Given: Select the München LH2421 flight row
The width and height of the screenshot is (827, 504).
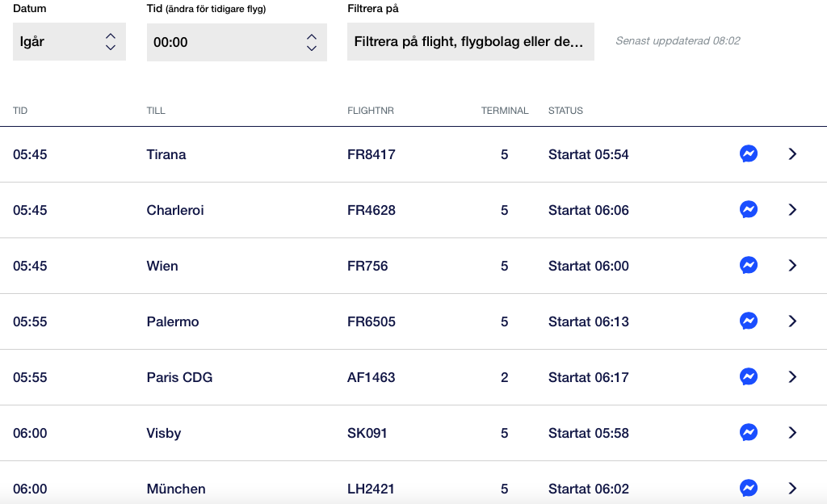Looking at the screenshot, I should [x=413, y=483].
